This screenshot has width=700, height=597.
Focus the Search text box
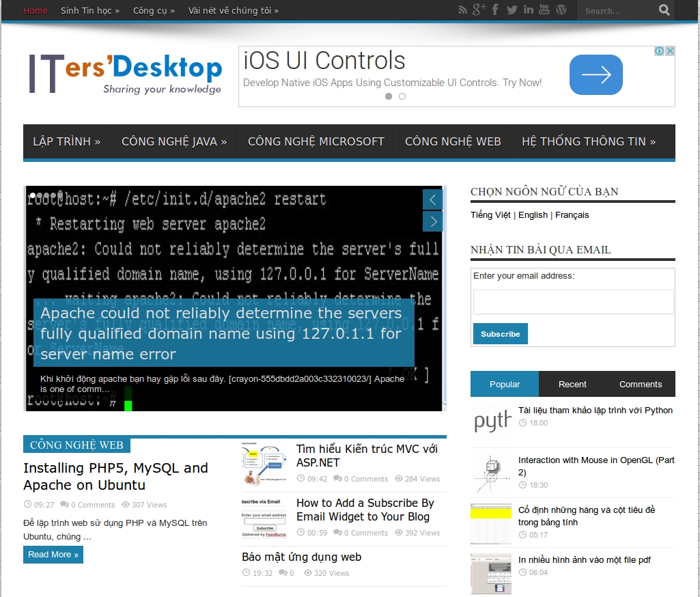pyautogui.click(x=619, y=11)
